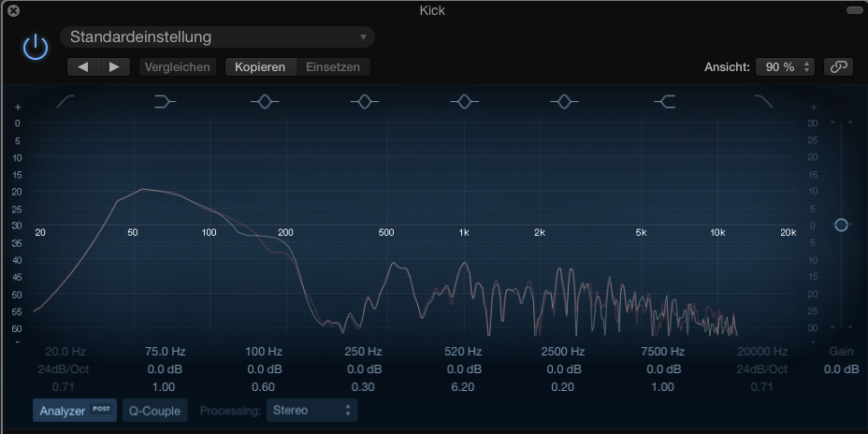This screenshot has width=868, height=434.
Task: Load the previous preset with left arrow
Action: tap(83, 67)
